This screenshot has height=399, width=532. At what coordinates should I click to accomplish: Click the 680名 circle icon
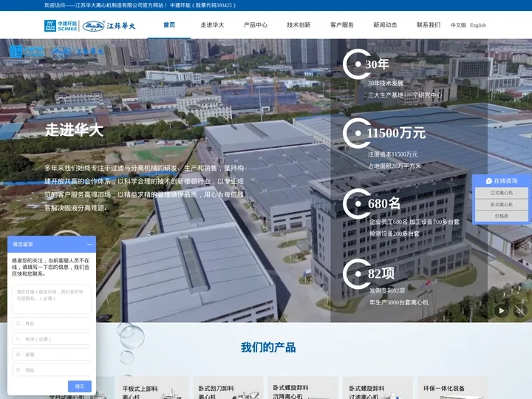(357, 204)
